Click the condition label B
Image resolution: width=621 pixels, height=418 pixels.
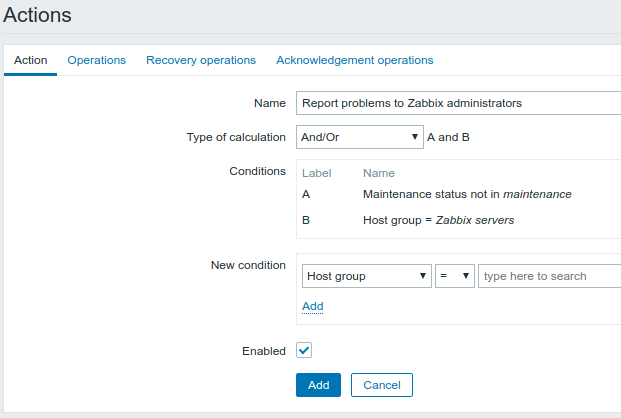click(306, 220)
